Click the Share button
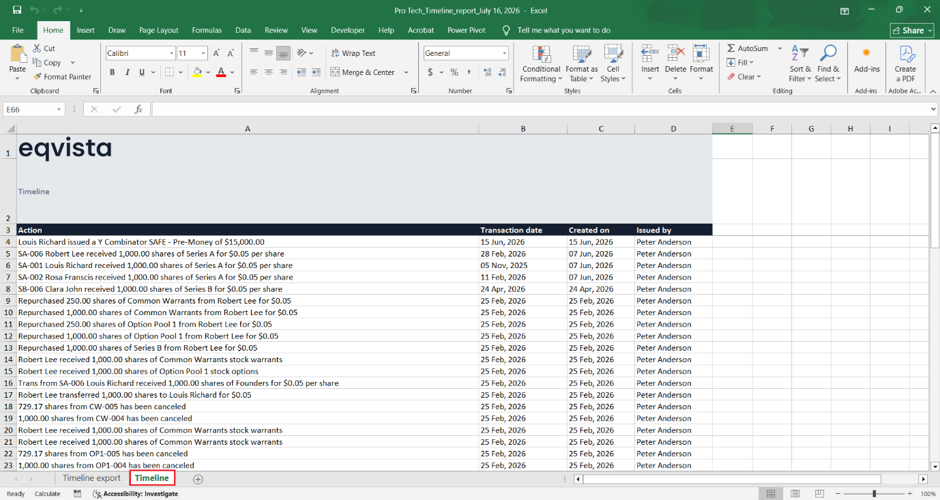Screen dimensions: 940x500 (x=911, y=30)
